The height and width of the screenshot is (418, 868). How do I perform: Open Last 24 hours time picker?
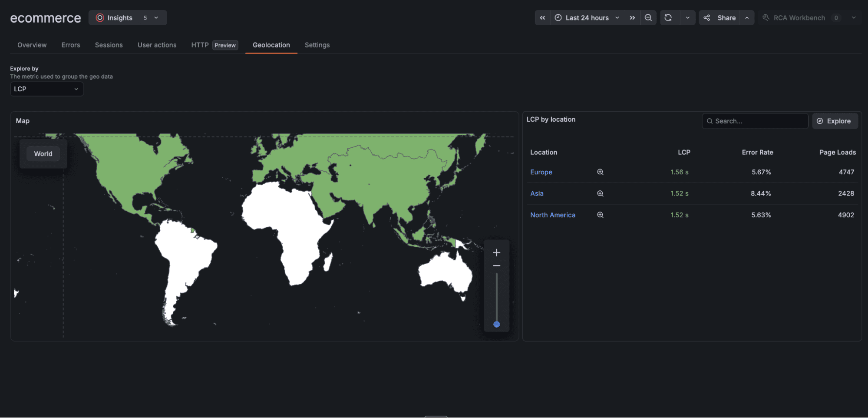tap(587, 18)
